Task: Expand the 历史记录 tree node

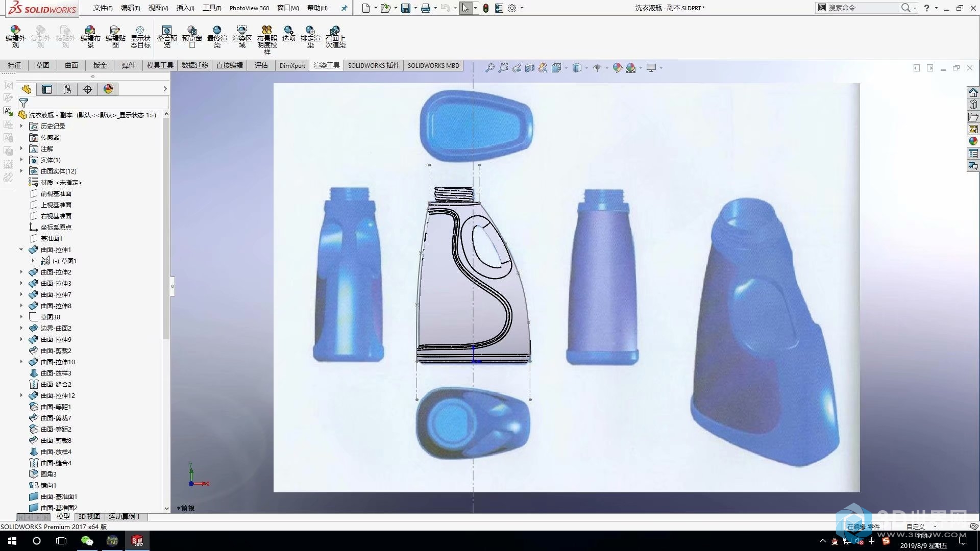Action: point(21,126)
